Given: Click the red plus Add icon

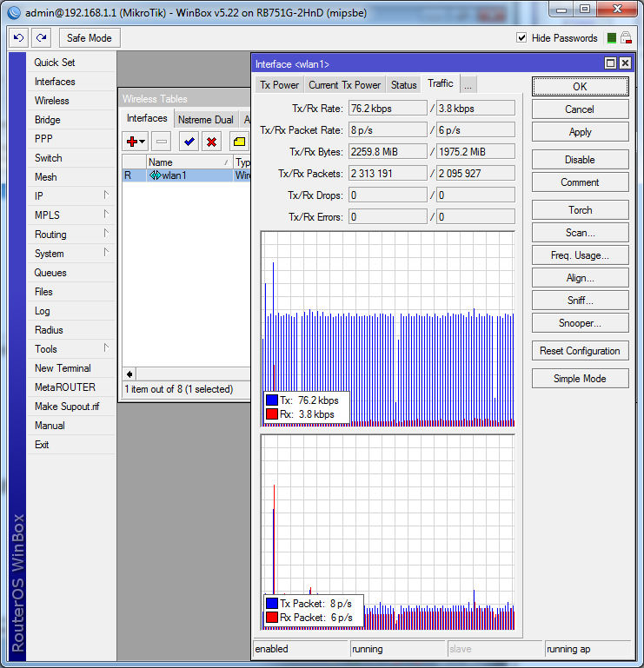Looking at the screenshot, I should click(x=132, y=142).
